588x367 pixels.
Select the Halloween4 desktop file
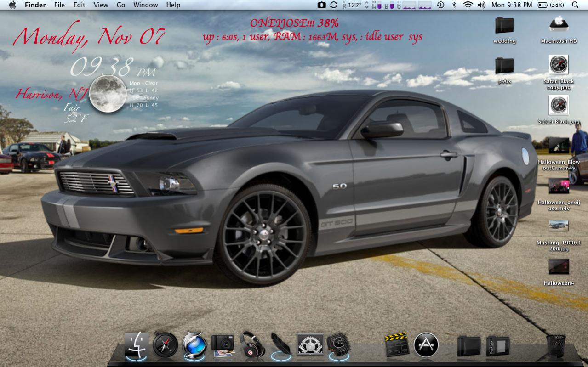pyautogui.click(x=559, y=272)
